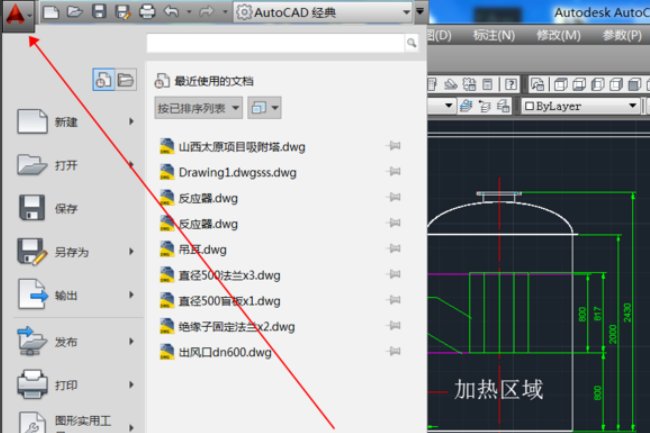Click the calculator icon in standard toolbar

(487, 85)
